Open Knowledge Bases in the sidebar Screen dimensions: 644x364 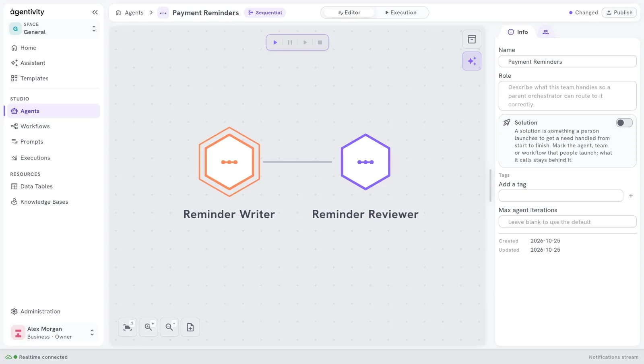tap(54, 202)
